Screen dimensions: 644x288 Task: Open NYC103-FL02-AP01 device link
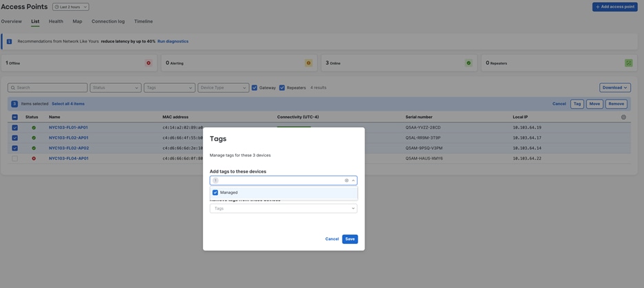69,138
